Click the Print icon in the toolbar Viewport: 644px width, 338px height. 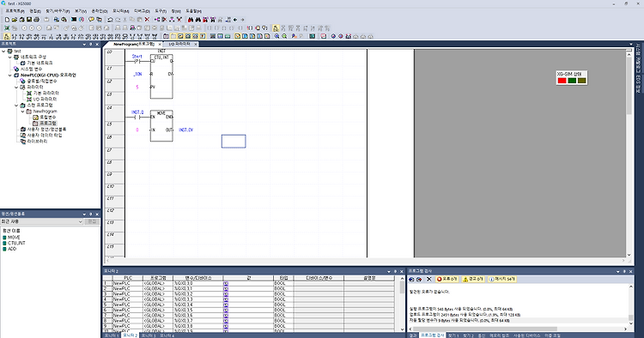point(36,19)
